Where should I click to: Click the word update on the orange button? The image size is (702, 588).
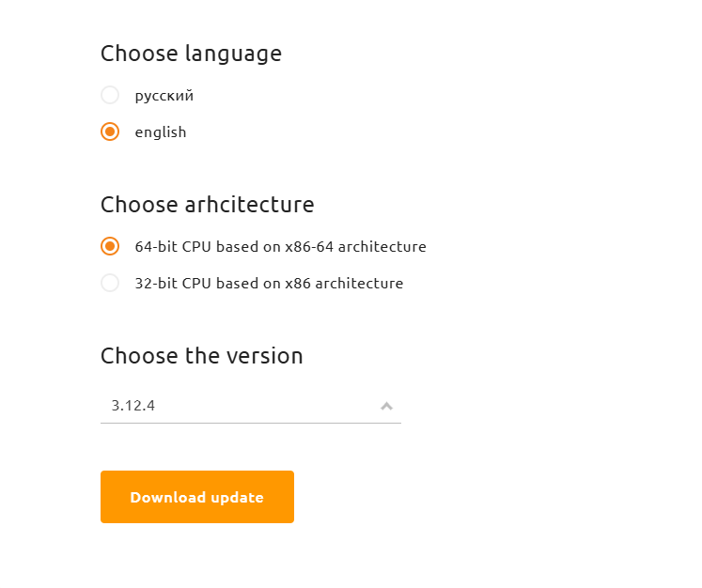(x=237, y=498)
